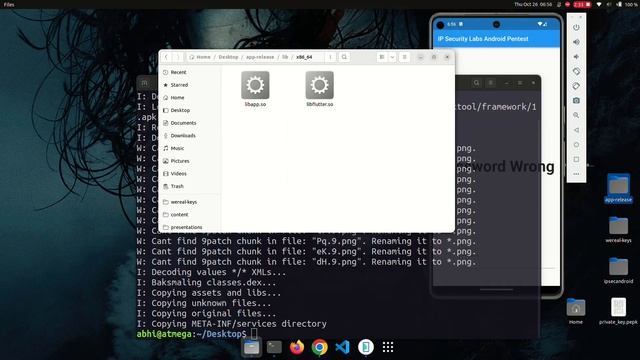Image resolution: width=640 pixels, height=360 pixels.
Task: Launch Firefox from the dock
Action: point(297,347)
